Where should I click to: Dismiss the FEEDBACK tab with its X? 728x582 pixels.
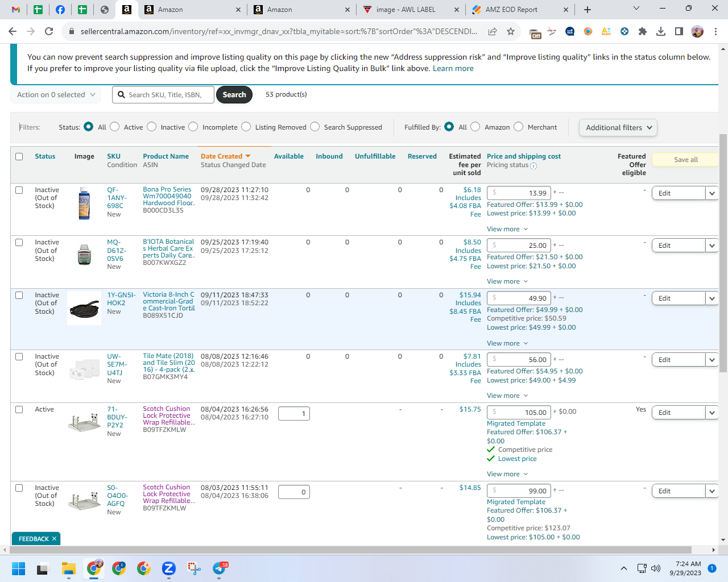pyautogui.click(x=55, y=539)
